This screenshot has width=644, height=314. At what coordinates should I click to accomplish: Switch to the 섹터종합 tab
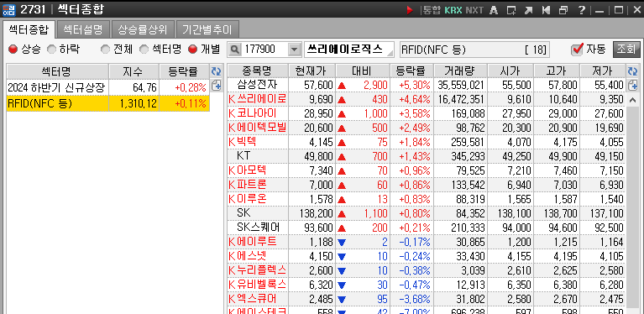pyautogui.click(x=29, y=29)
